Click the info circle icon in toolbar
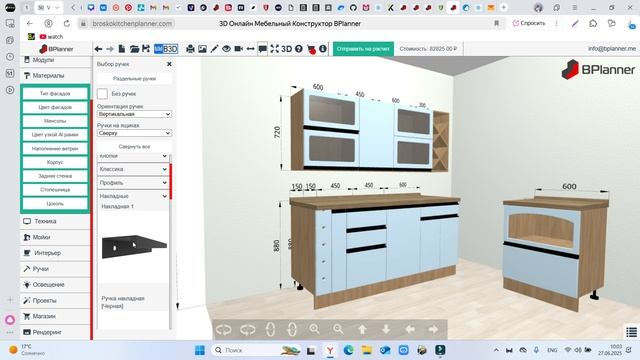The image size is (640, 360). tap(323, 49)
